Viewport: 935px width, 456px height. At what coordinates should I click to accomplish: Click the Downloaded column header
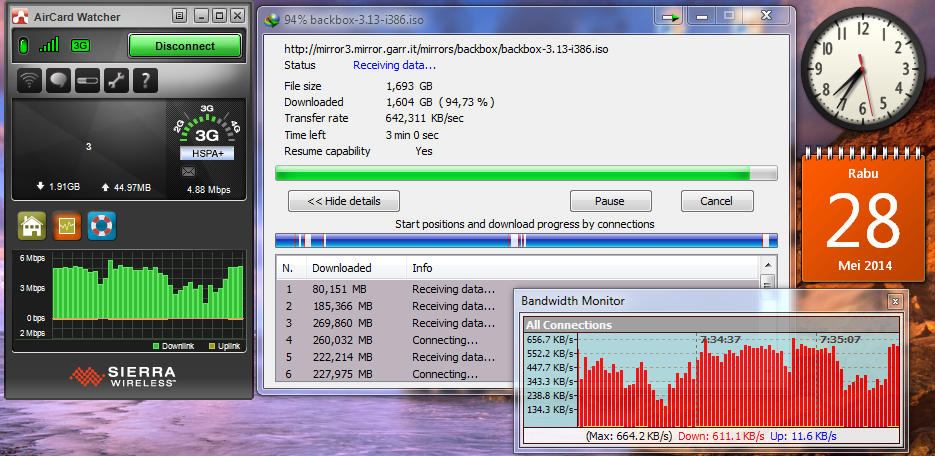tap(357, 268)
